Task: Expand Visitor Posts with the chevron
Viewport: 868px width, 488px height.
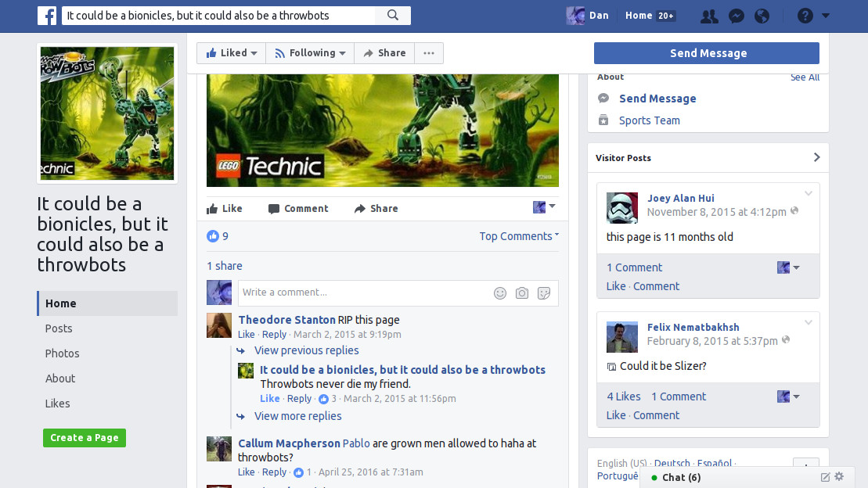Action: [x=816, y=158]
